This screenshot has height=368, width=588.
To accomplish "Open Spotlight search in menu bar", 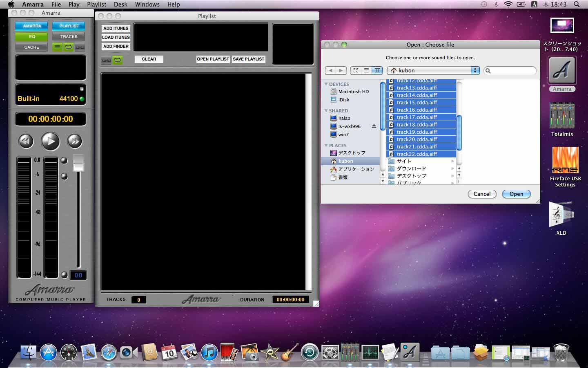I will [x=577, y=4].
